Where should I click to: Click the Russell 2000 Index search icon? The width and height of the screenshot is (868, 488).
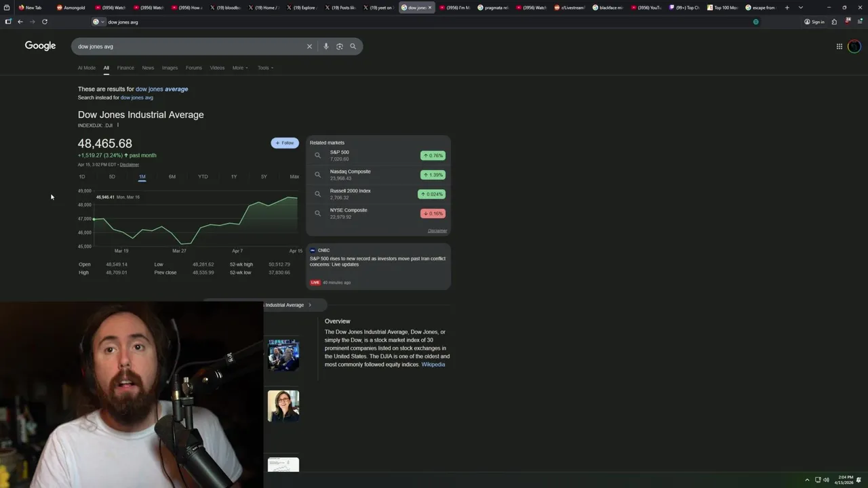pos(317,194)
